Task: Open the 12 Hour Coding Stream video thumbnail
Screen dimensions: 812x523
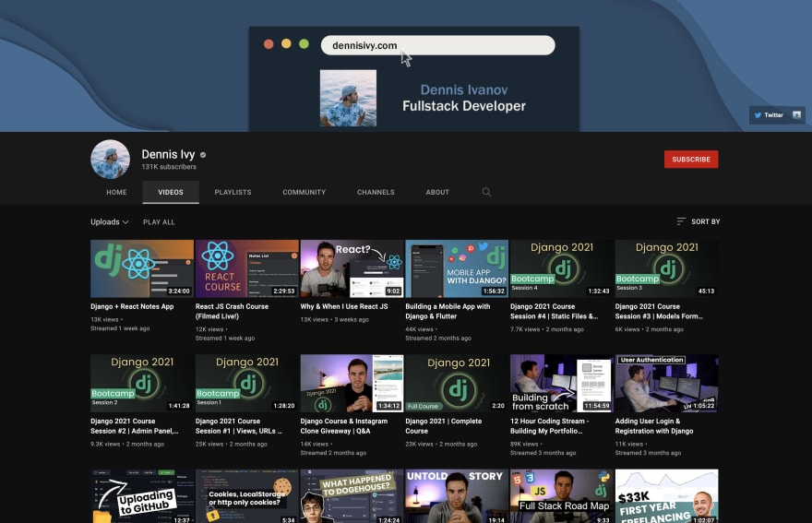Action: (561, 383)
